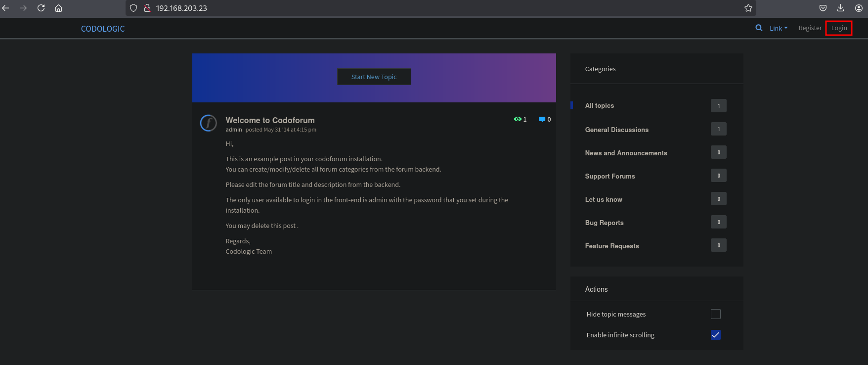Select the General Discussions category
The width and height of the screenshot is (868, 365).
(x=616, y=130)
